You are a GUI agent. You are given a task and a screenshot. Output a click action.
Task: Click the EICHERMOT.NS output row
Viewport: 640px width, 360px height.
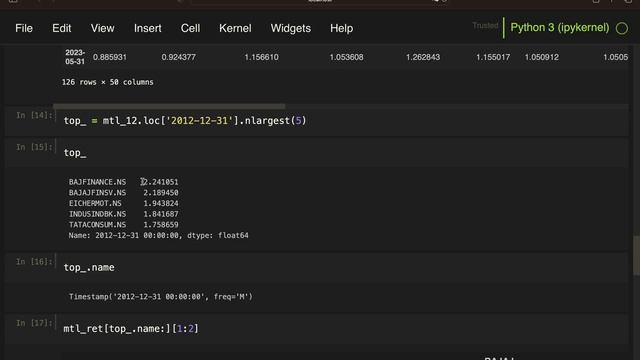123,203
